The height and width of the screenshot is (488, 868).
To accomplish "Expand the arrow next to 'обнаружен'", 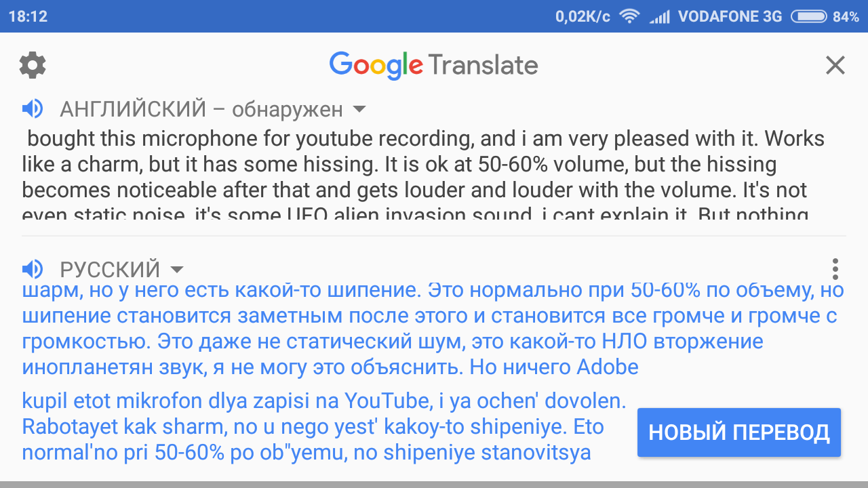I will click(360, 109).
